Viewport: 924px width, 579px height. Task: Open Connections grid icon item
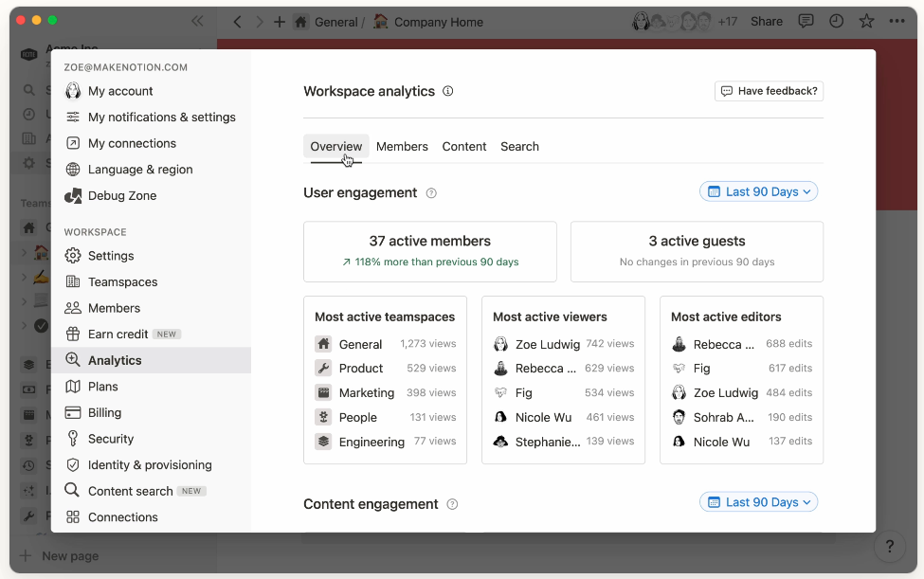pyautogui.click(x=151, y=517)
